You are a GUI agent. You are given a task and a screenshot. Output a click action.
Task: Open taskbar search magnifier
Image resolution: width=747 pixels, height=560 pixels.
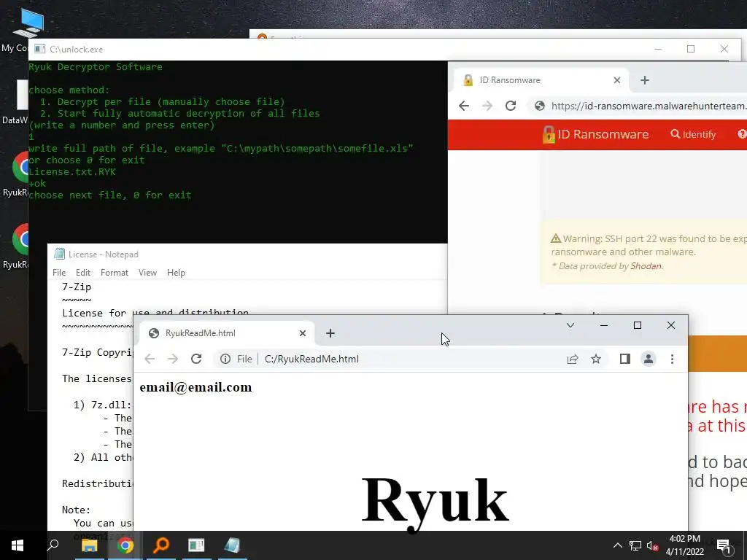tap(53, 545)
